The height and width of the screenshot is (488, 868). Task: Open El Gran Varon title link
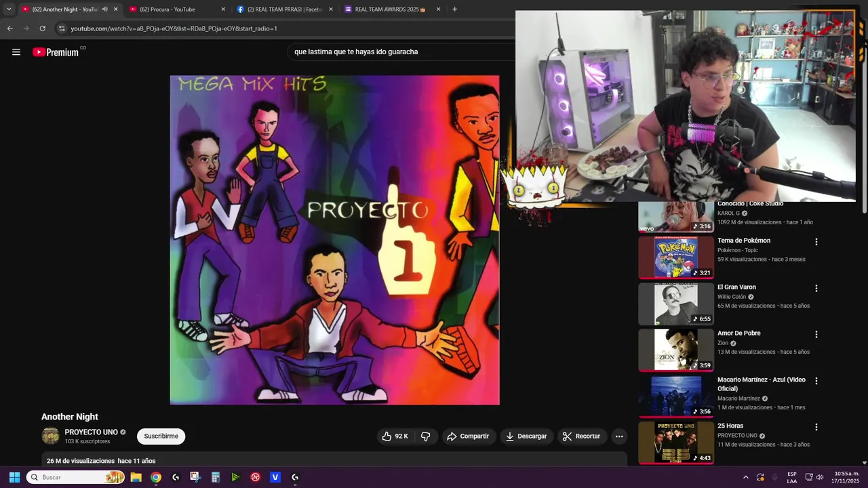click(736, 287)
